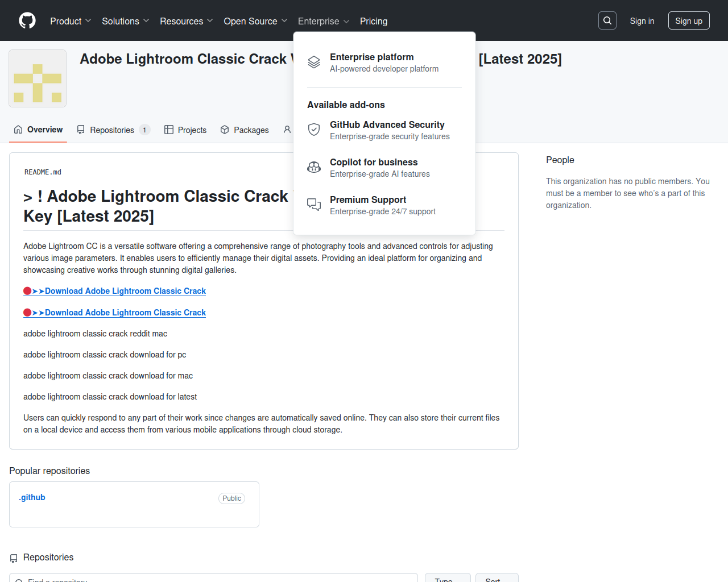
Task: Select Premium Support entry
Action: click(384, 205)
